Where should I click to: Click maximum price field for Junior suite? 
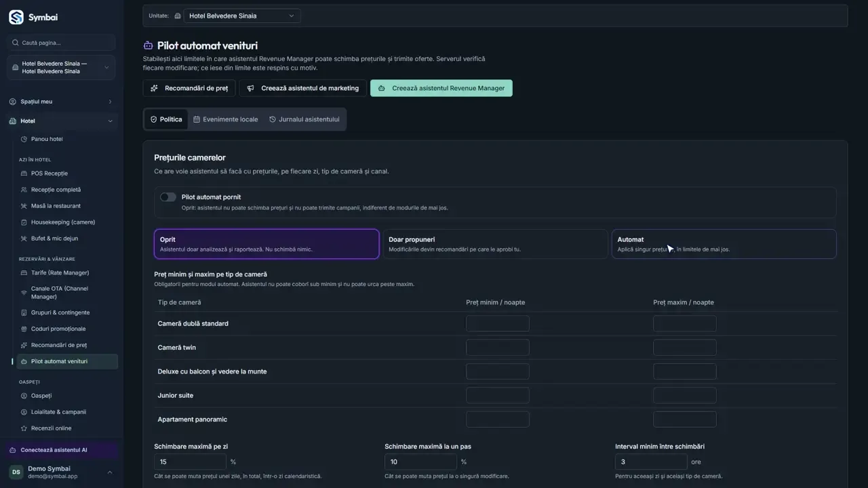tap(685, 395)
